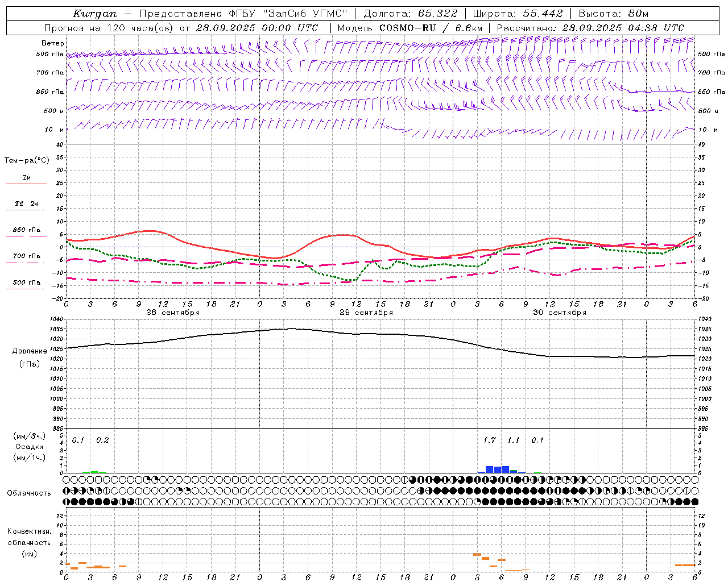The width and height of the screenshot is (728, 582).
Task: Click the red 2м legend line sample
Action: 26,184
